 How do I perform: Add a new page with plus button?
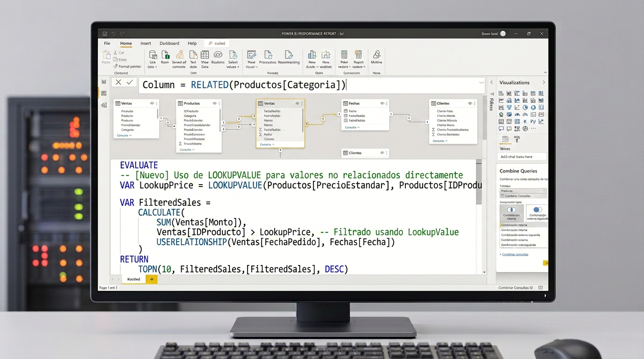click(152, 280)
